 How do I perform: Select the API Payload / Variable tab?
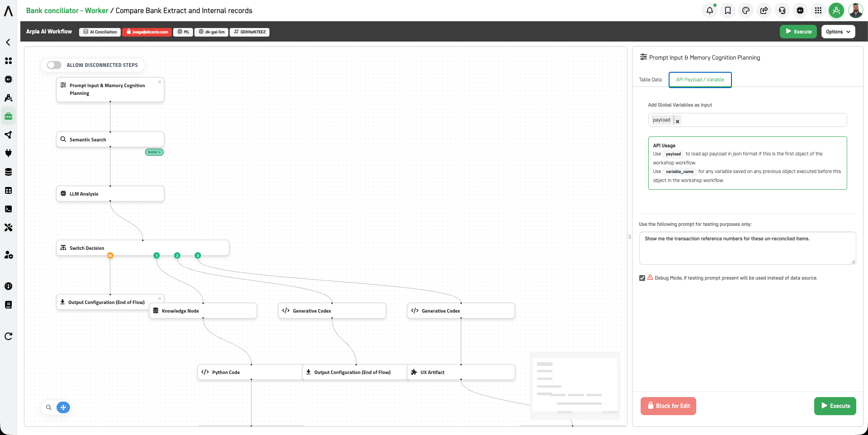click(x=700, y=80)
